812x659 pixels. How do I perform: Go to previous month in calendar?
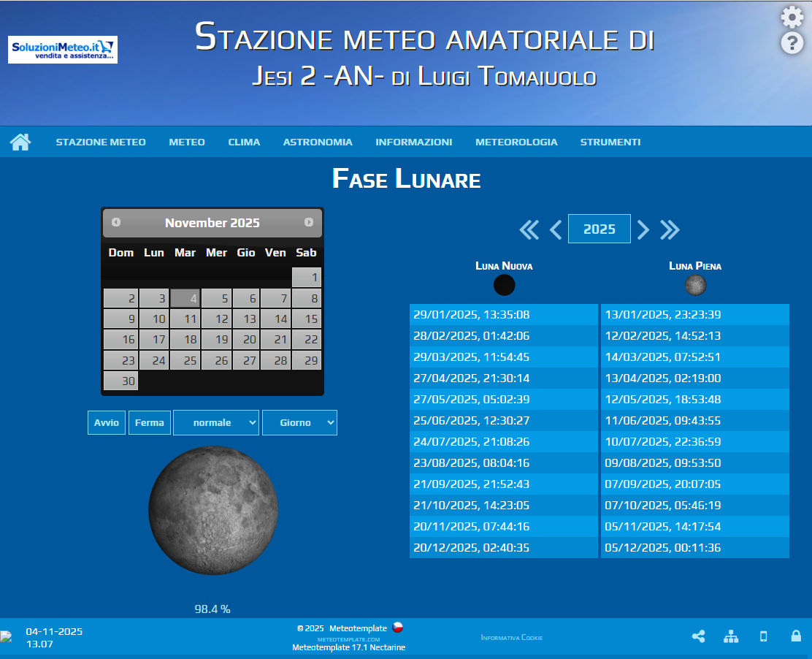click(116, 222)
